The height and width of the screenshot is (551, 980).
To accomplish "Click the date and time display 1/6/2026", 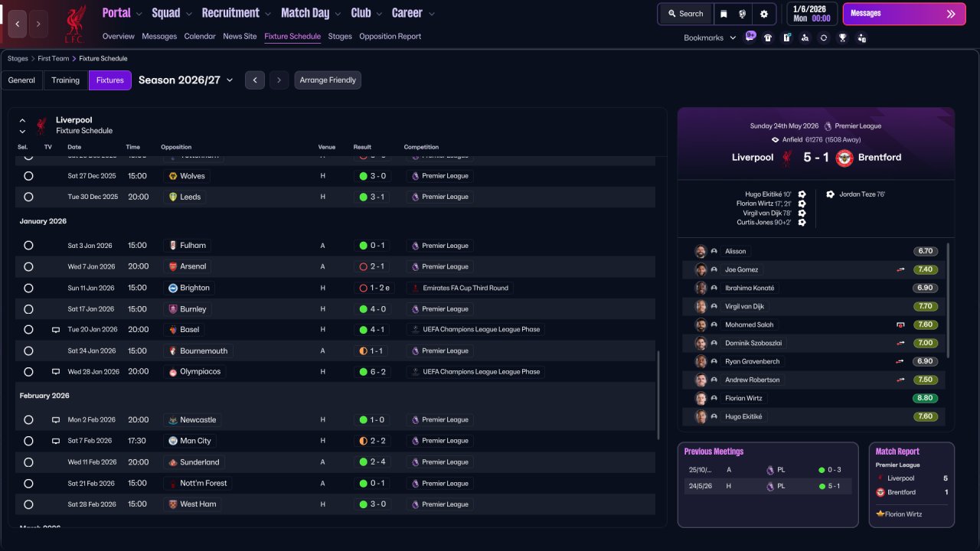I will click(x=812, y=14).
